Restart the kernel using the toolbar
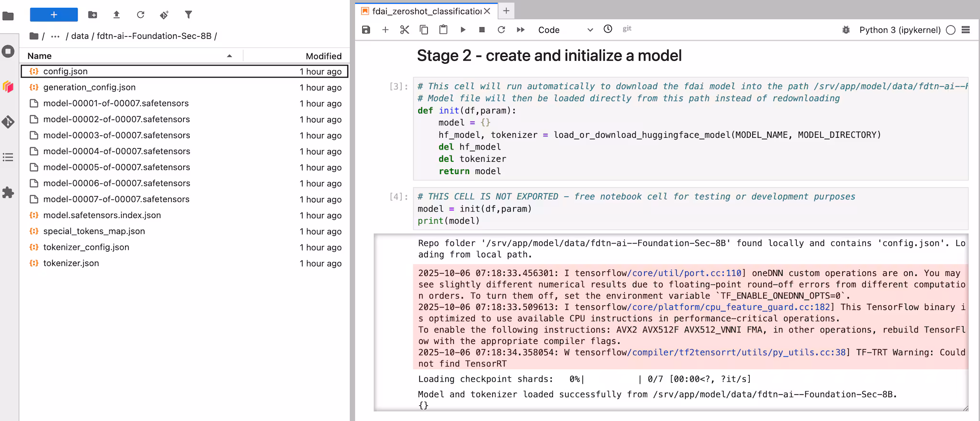980x421 pixels. coord(501,30)
